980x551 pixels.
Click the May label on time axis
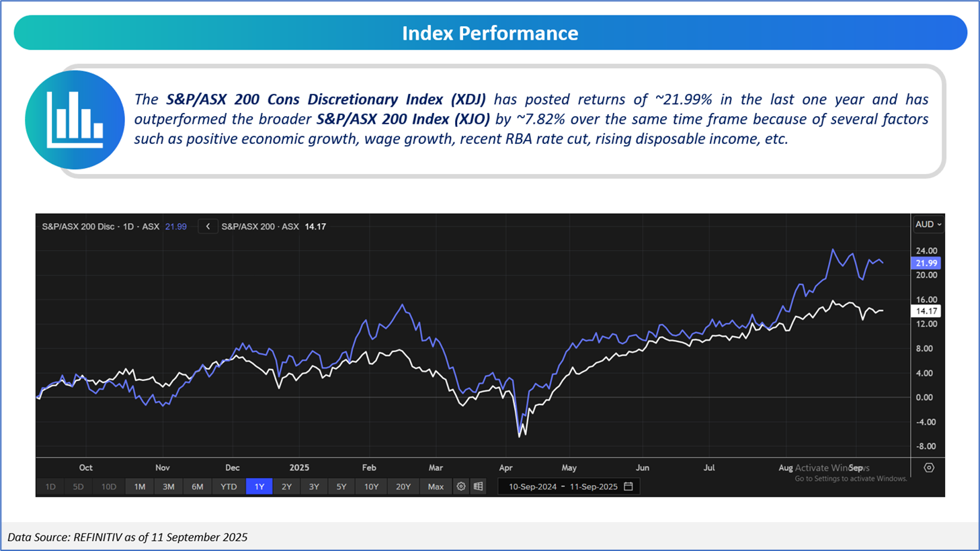[x=569, y=468]
